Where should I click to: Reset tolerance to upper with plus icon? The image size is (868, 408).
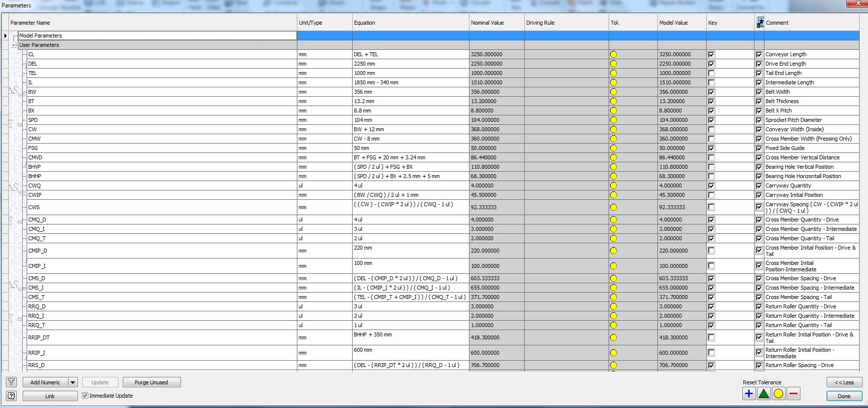click(x=749, y=394)
